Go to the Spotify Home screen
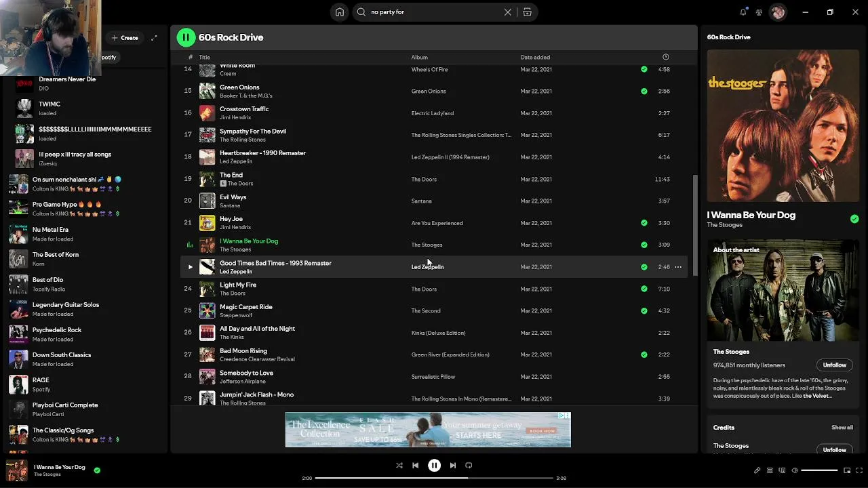This screenshot has width=868, height=488. 340,12
